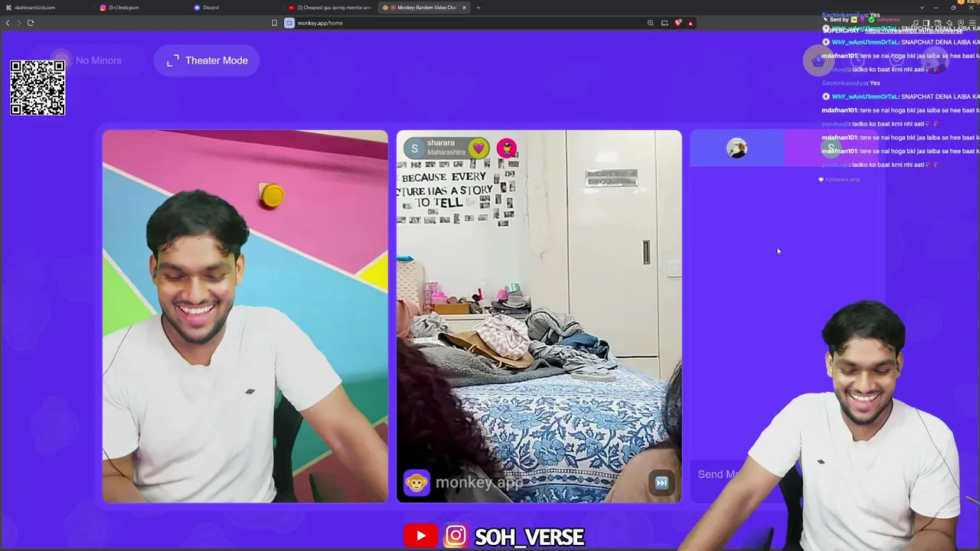Click the crown premium icon

[x=818, y=60]
